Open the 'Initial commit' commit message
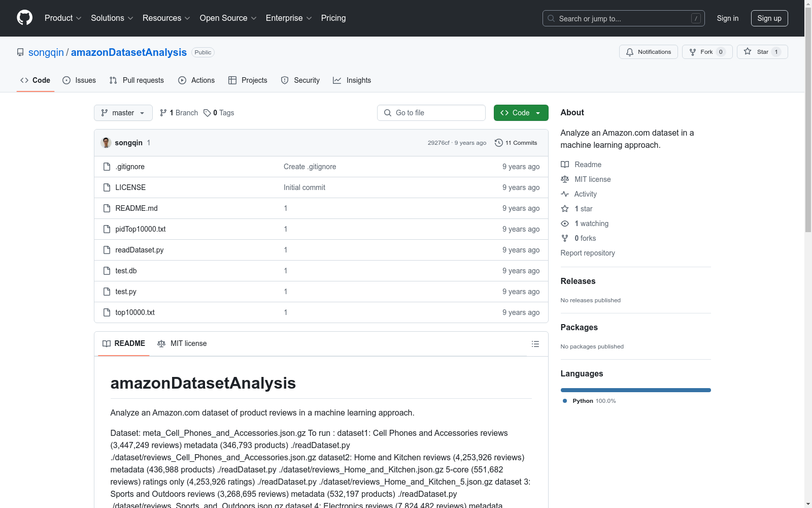812x508 pixels. (x=304, y=187)
